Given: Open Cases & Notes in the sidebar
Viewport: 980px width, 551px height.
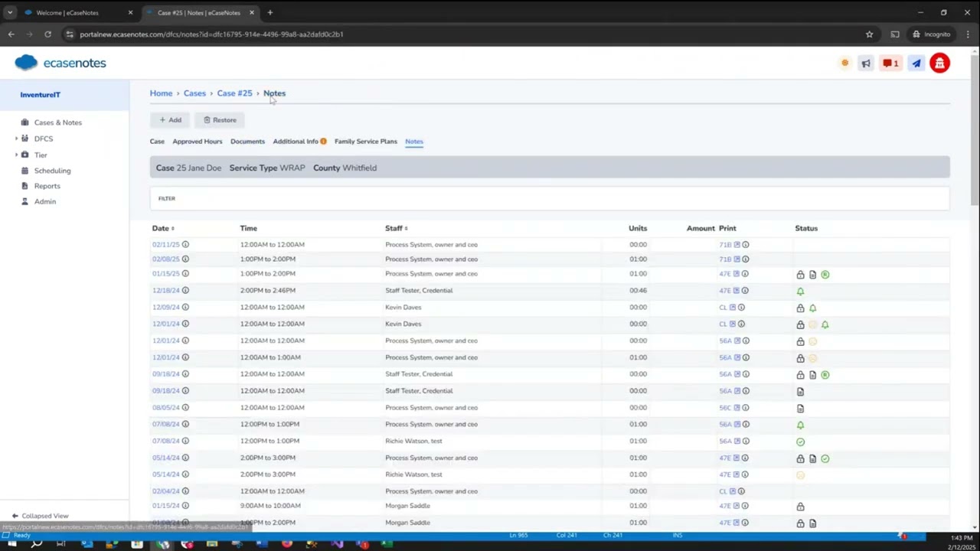Looking at the screenshot, I should coord(57,122).
